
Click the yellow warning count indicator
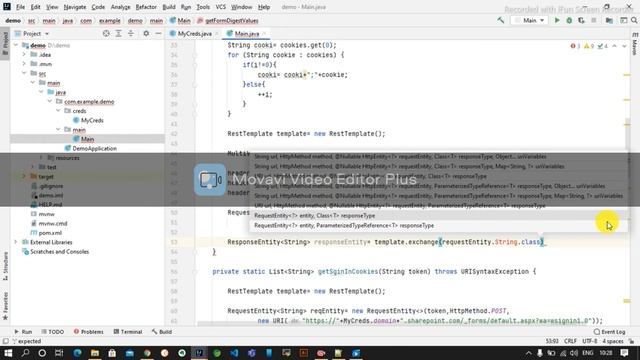click(589, 46)
